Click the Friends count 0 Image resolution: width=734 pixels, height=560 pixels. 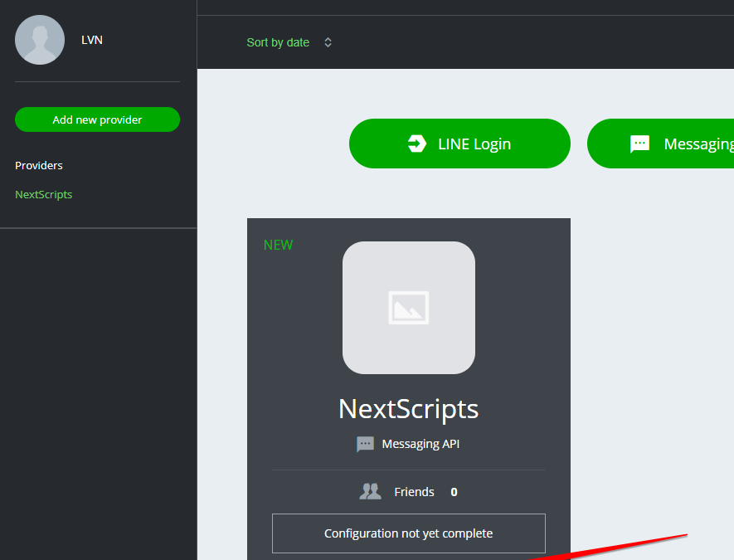click(x=454, y=492)
